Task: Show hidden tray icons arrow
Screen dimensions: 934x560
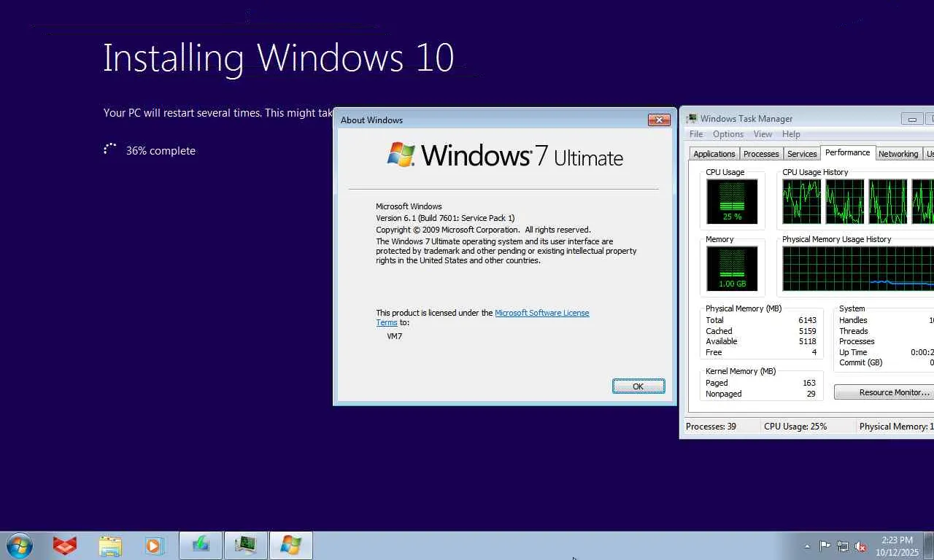Action: tap(807, 546)
